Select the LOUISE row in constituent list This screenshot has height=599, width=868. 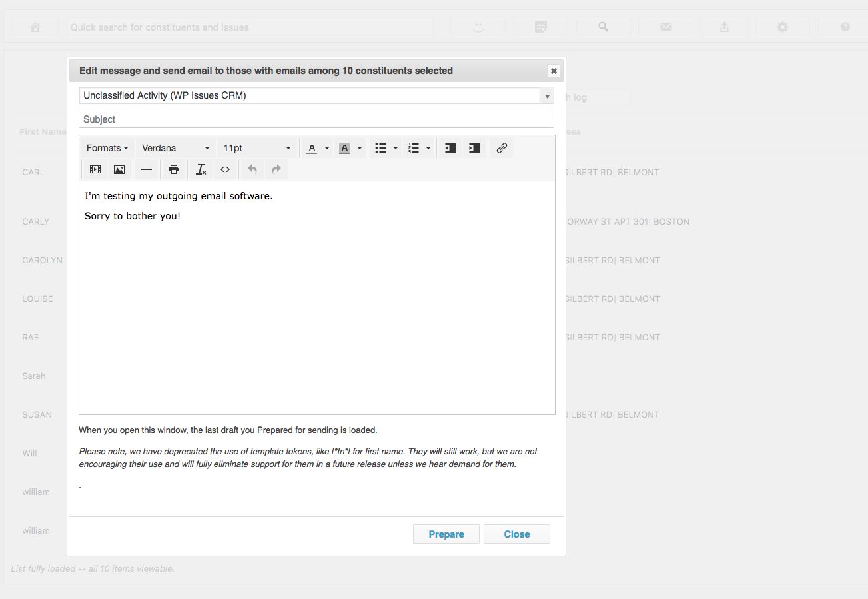pyautogui.click(x=37, y=299)
